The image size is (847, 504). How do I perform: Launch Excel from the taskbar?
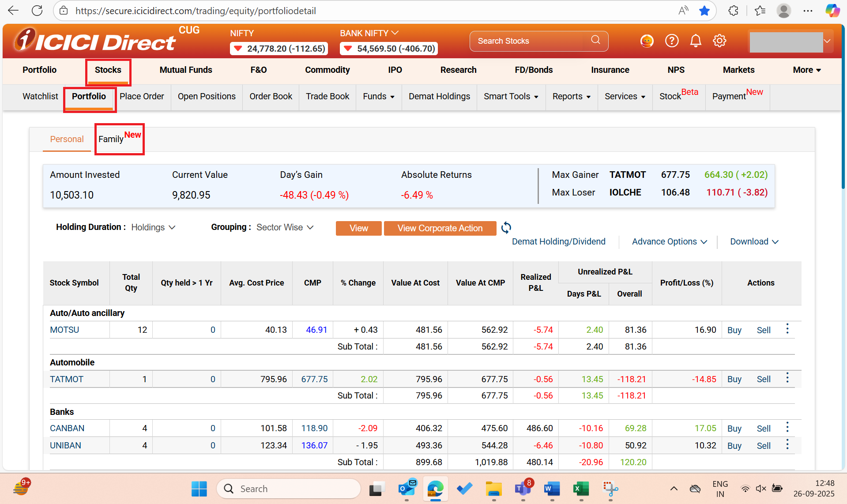pos(581,489)
